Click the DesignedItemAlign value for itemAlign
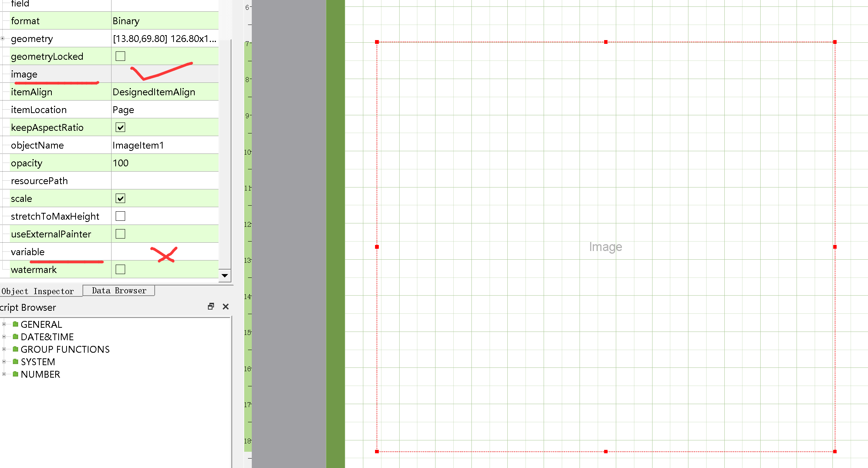Screen dimensions: 868x468 153,91
